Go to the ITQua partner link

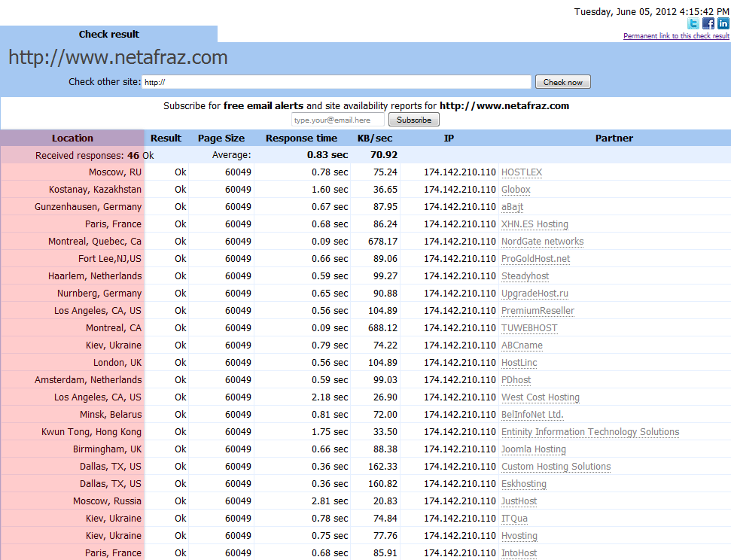(x=514, y=518)
